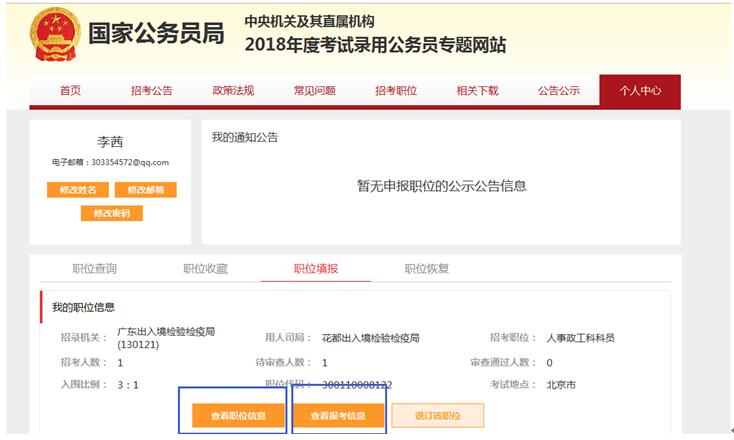Switch to the 职位查询 tab
This screenshot has height=440, width=734.
point(95,269)
